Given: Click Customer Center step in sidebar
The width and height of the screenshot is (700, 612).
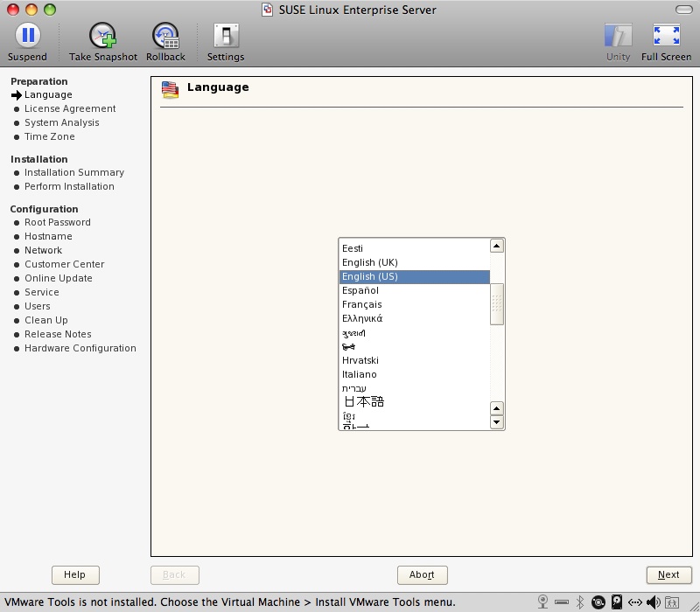Looking at the screenshot, I should pyautogui.click(x=64, y=264).
